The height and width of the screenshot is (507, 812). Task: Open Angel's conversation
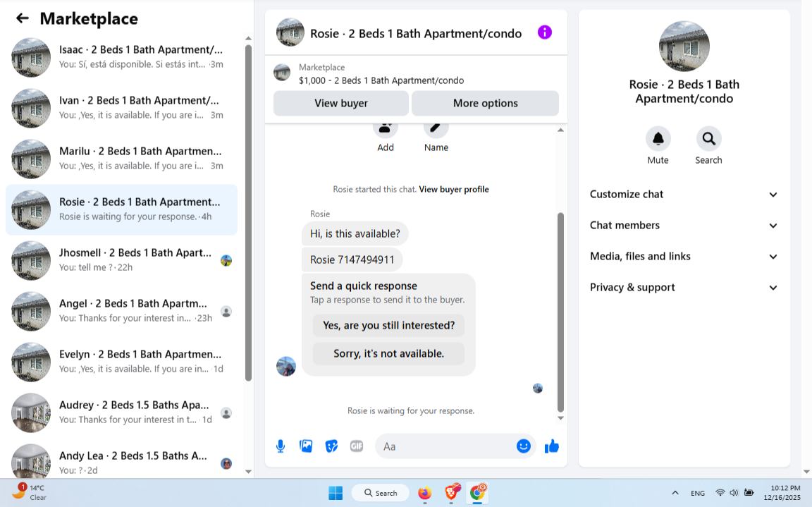pyautogui.click(x=122, y=311)
